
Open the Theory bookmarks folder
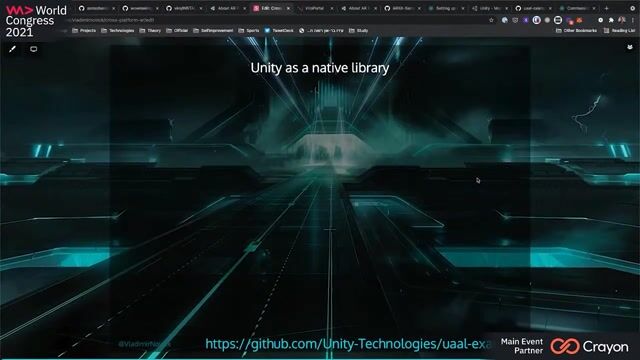pos(150,31)
